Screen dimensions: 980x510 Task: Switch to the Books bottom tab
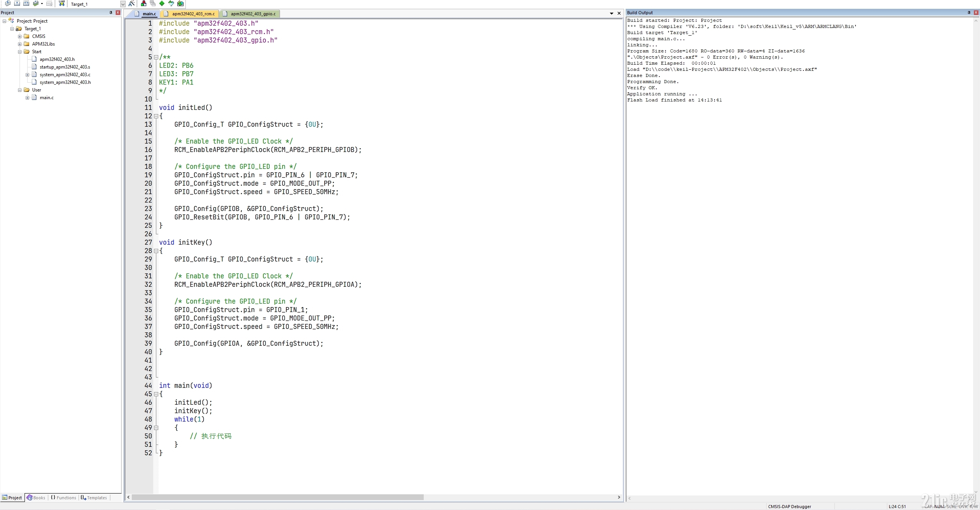[x=36, y=498]
